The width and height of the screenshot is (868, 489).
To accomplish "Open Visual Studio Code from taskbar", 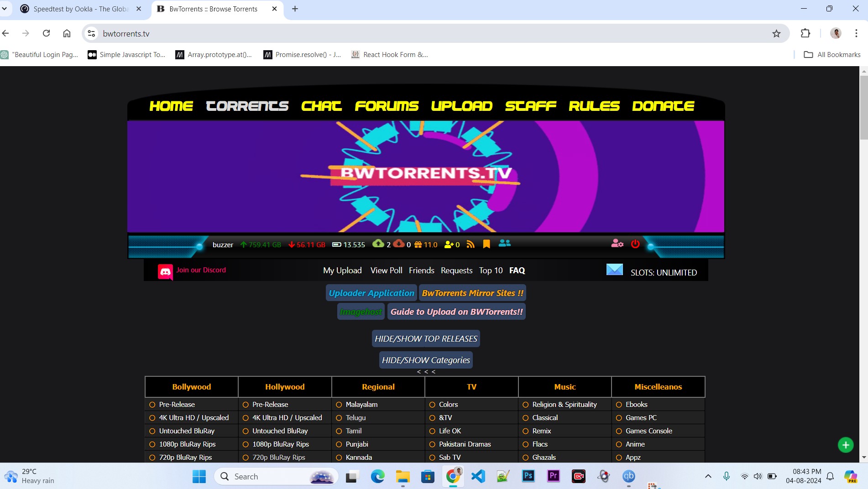I will [x=478, y=476].
